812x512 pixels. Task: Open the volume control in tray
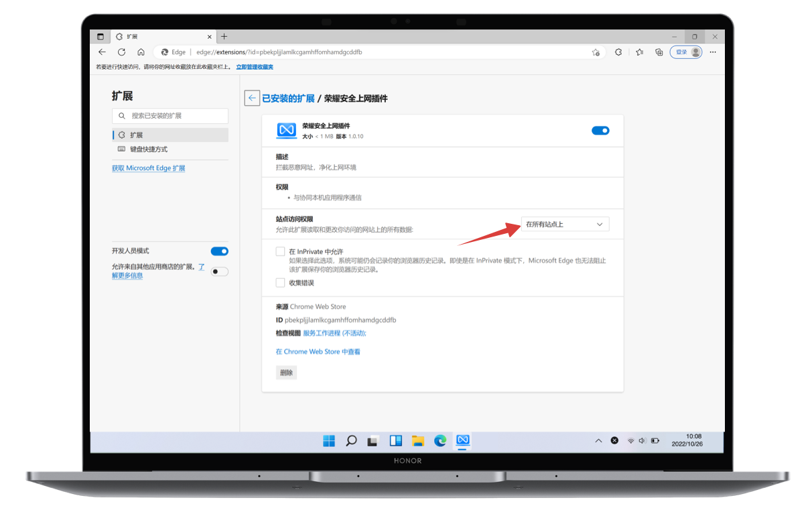[642, 441]
